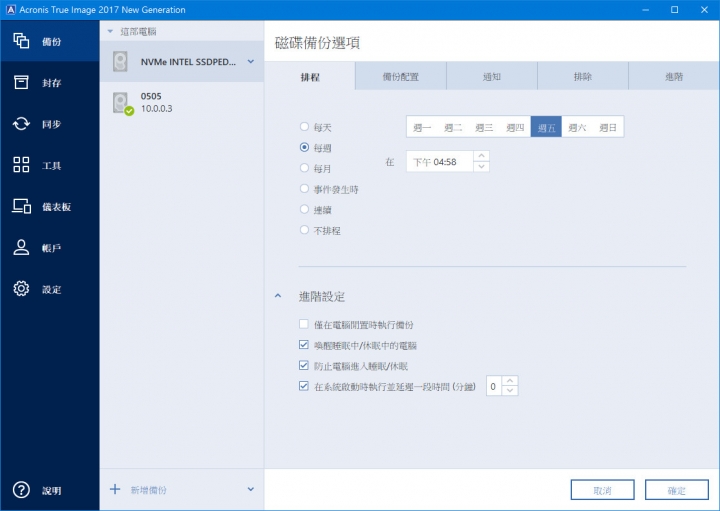
Task: Switch to the 進階 (Advanced) tab
Action: pos(674,76)
